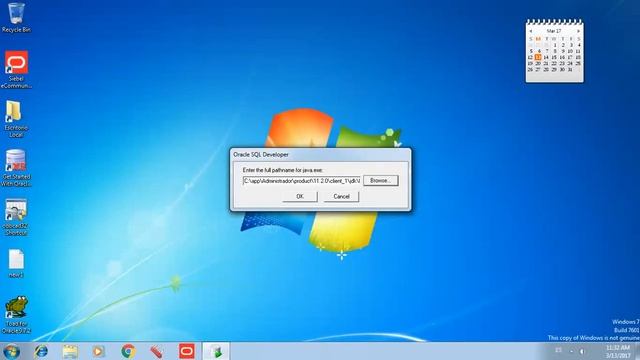The image size is (640, 360).
Task: Click the java.exe pathname input field
Action: click(302, 180)
